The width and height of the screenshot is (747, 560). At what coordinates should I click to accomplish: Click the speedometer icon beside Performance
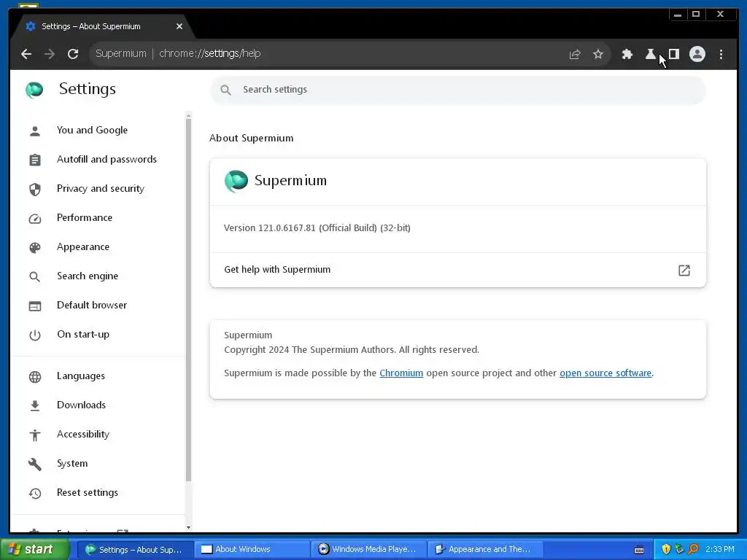coord(35,219)
